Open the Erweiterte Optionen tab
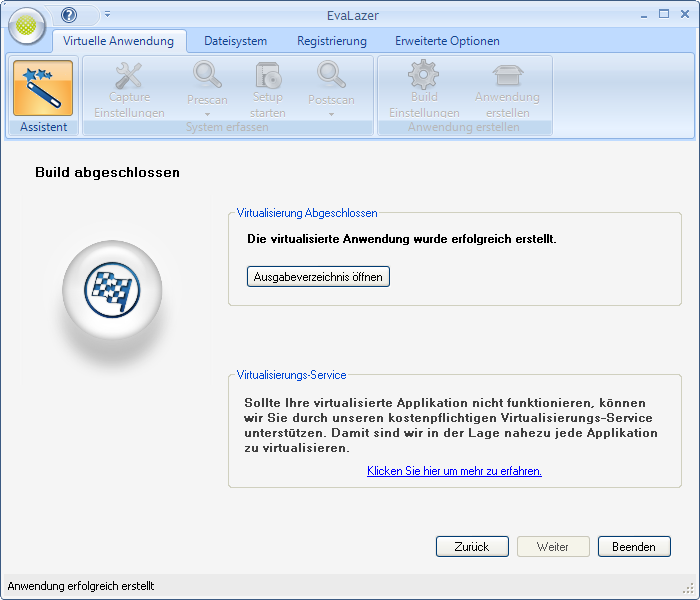 447,41
